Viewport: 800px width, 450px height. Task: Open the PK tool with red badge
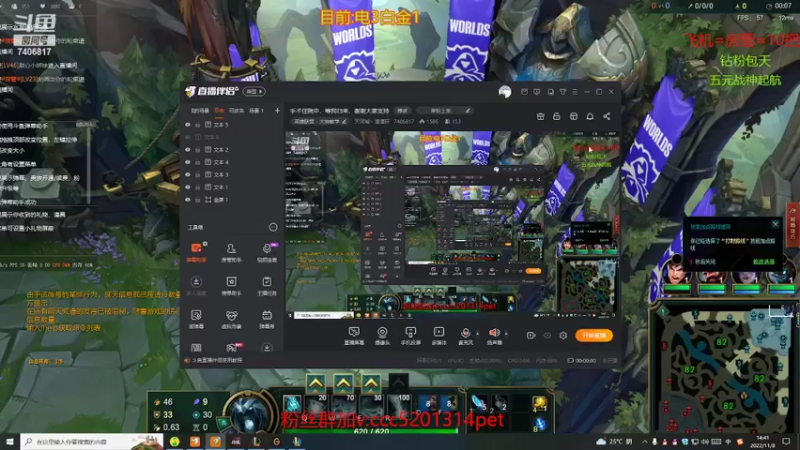tap(232, 347)
